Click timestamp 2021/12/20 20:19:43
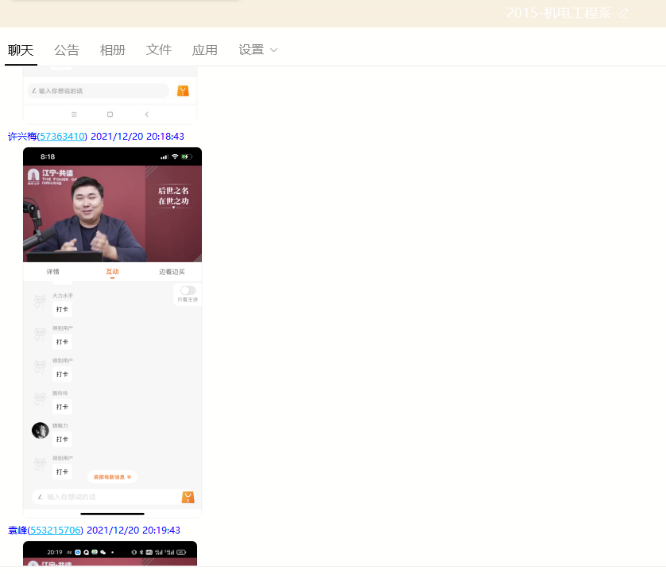 point(133,530)
